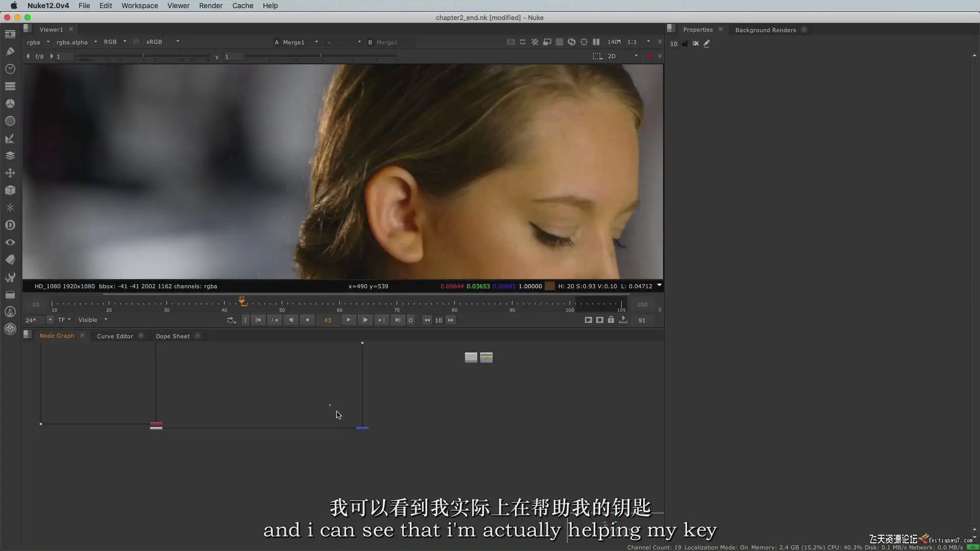Click the refresh viewer circular arrows icon

click(x=572, y=42)
